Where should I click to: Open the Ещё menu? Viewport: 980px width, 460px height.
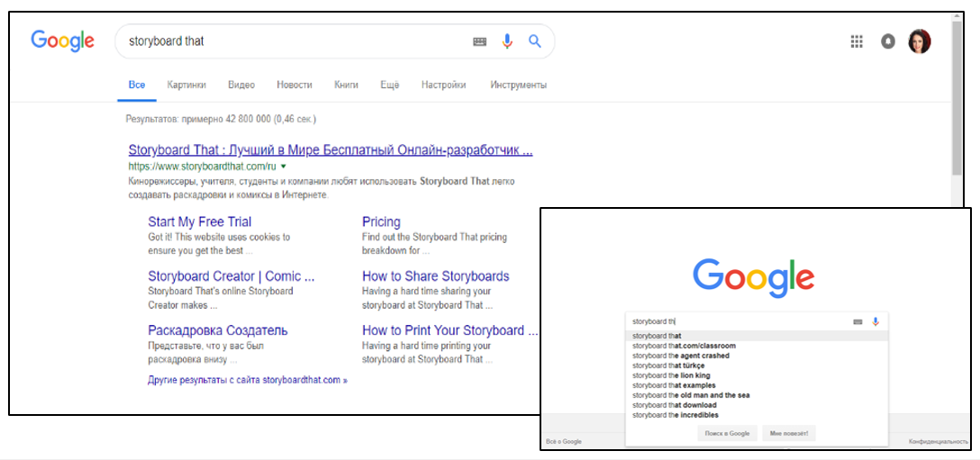point(390,85)
